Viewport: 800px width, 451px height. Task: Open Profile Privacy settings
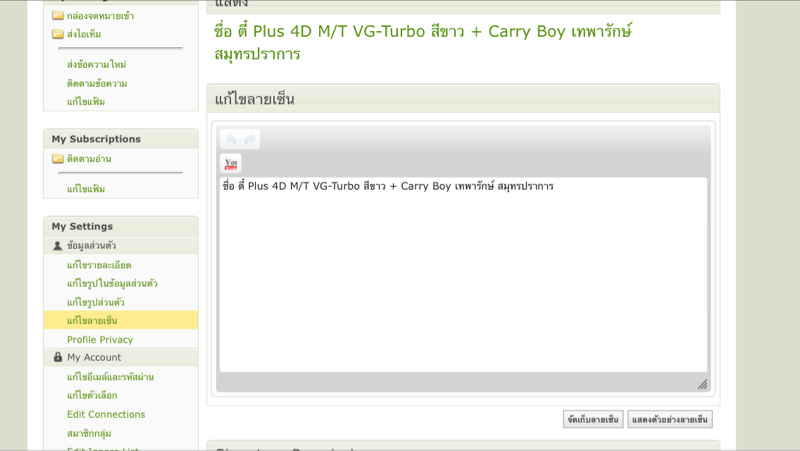point(100,340)
